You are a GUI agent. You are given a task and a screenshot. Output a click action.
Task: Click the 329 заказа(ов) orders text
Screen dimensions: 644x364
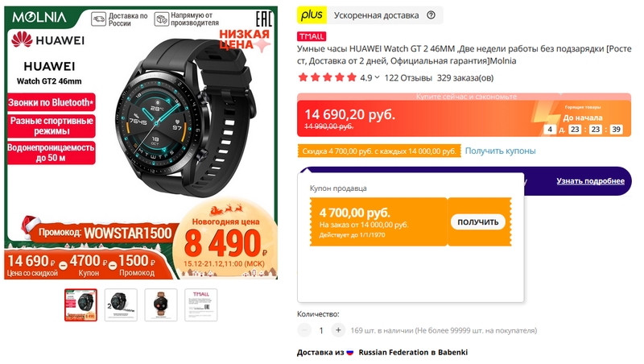tap(465, 77)
